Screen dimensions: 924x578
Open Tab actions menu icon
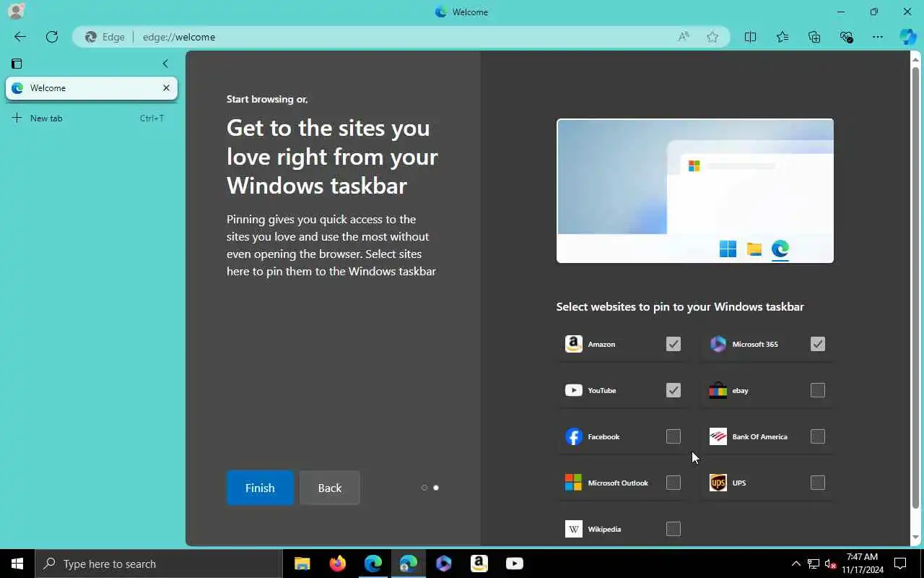pyautogui.click(x=17, y=64)
